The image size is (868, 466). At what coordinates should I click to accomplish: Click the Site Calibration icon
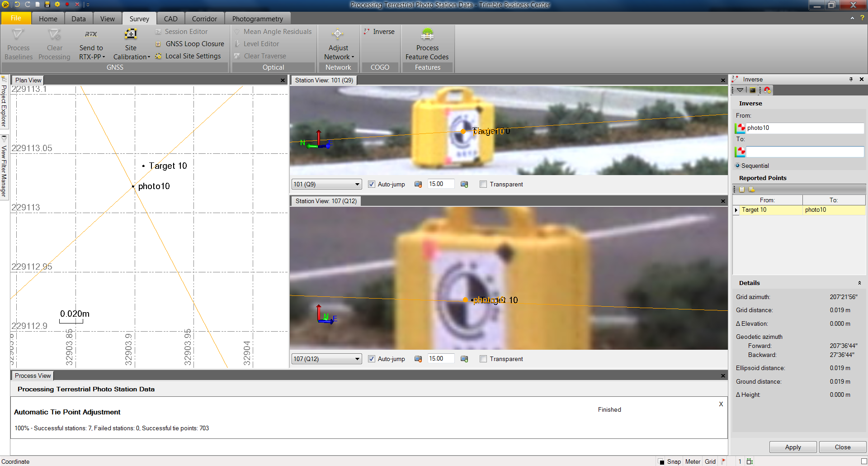click(x=131, y=34)
